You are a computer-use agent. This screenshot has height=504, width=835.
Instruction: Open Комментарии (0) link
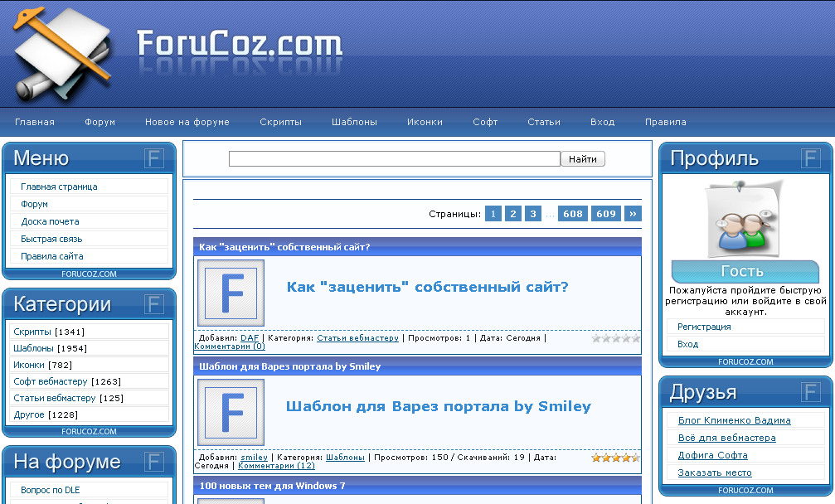(x=230, y=346)
